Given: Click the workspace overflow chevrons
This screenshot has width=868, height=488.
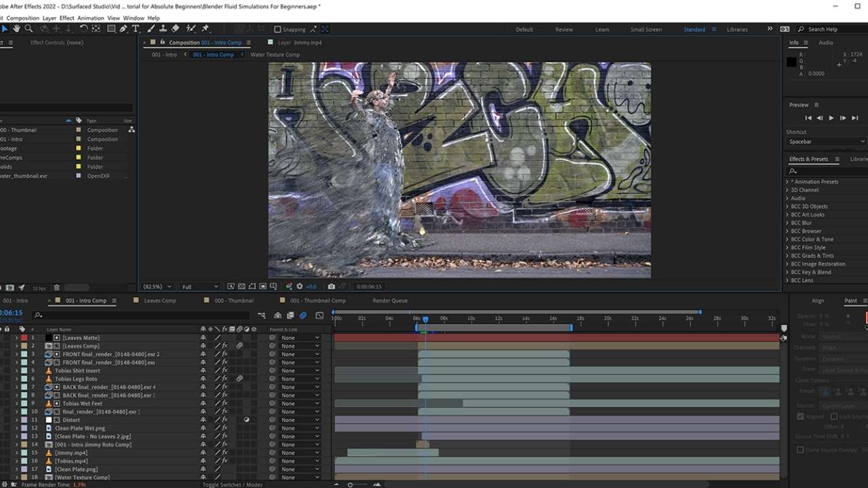Looking at the screenshot, I should tap(770, 29).
